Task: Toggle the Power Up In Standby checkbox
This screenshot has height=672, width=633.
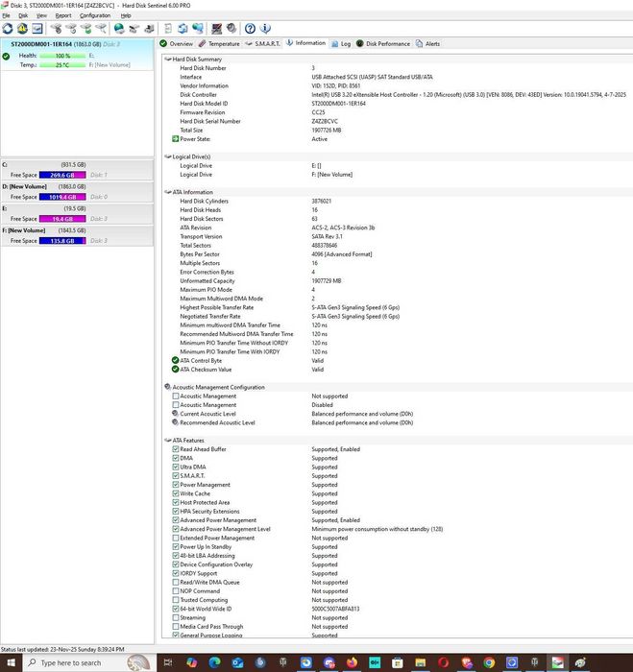Action: click(x=176, y=546)
